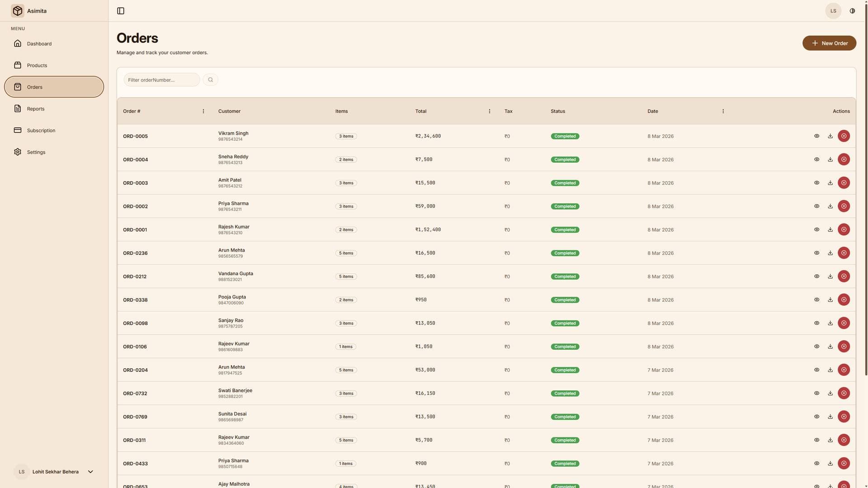Select Orders in the sidebar menu
This screenshot has width=868, height=488.
(x=34, y=87)
